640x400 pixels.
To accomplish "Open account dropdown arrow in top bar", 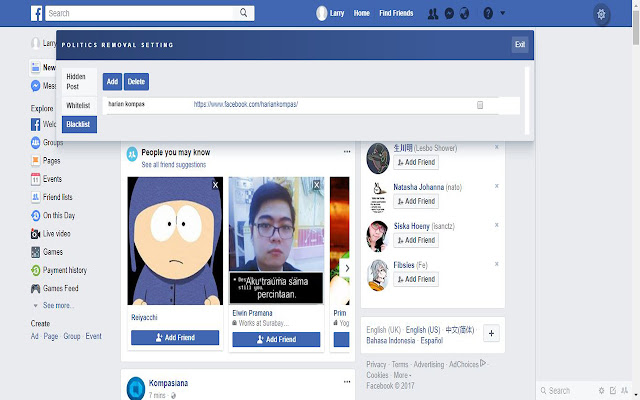I will [502, 13].
